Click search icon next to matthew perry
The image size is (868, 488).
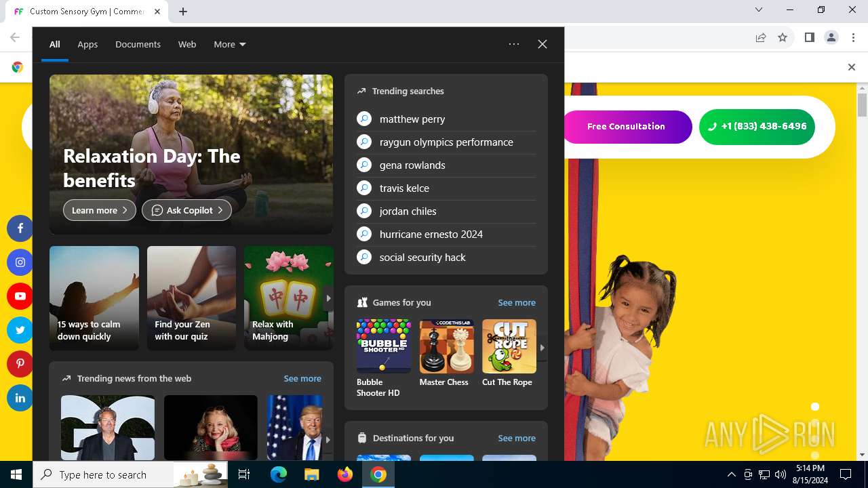364,119
